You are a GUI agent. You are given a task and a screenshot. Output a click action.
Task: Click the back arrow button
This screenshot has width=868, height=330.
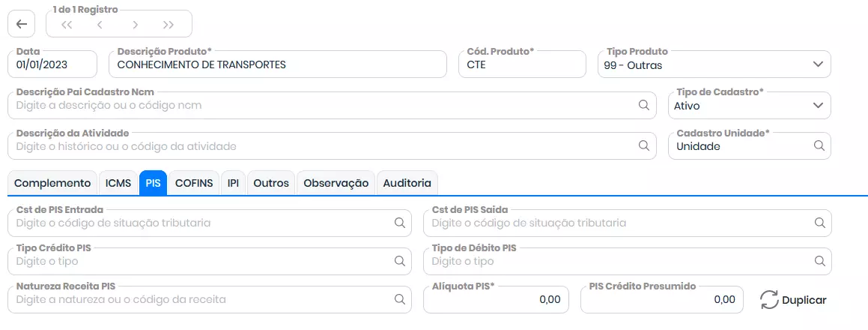[x=21, y=25]
